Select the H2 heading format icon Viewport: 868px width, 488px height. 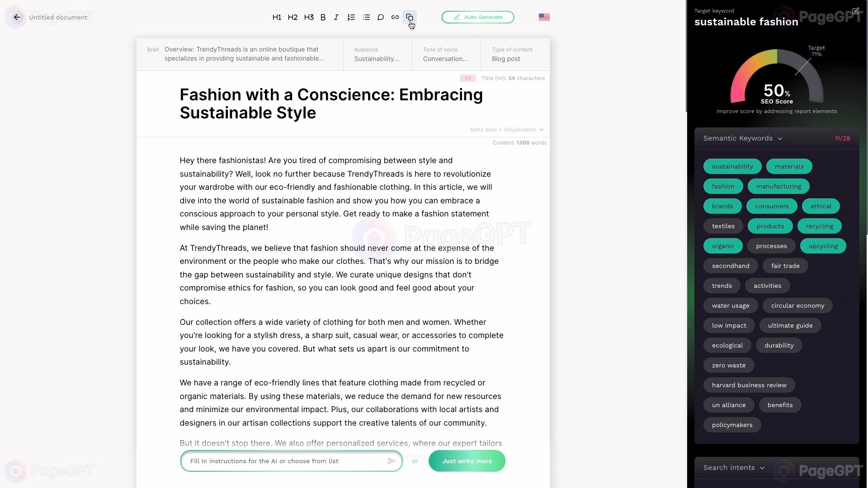[292, 17]
